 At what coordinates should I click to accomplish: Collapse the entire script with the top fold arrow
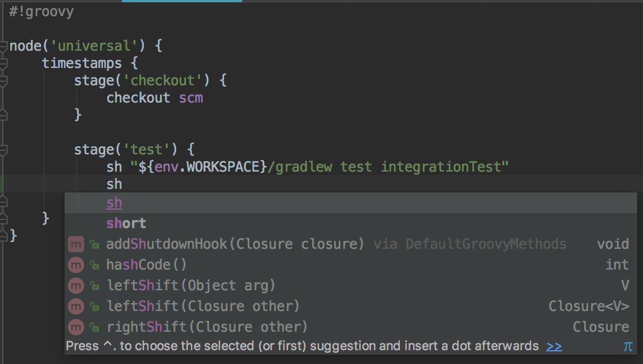(5, 45)
